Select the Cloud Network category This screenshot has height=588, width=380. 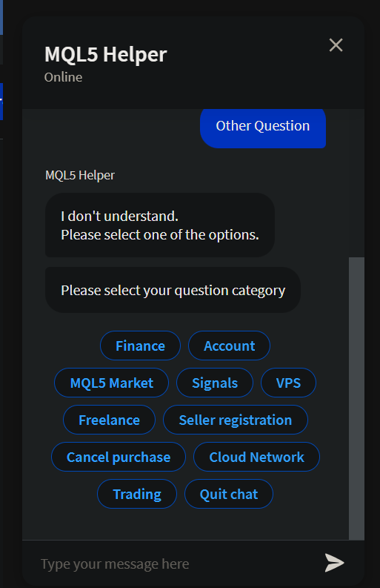pos(256,457)
